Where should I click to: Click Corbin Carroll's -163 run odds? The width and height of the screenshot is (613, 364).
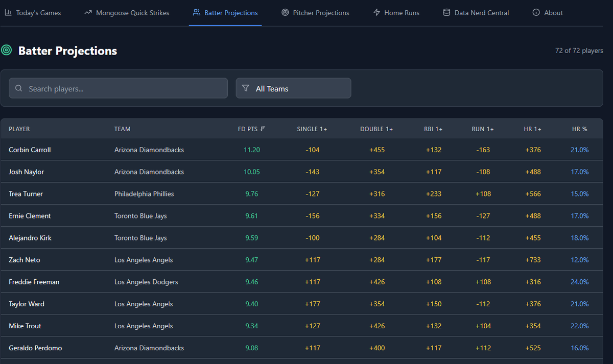(483, 150)
